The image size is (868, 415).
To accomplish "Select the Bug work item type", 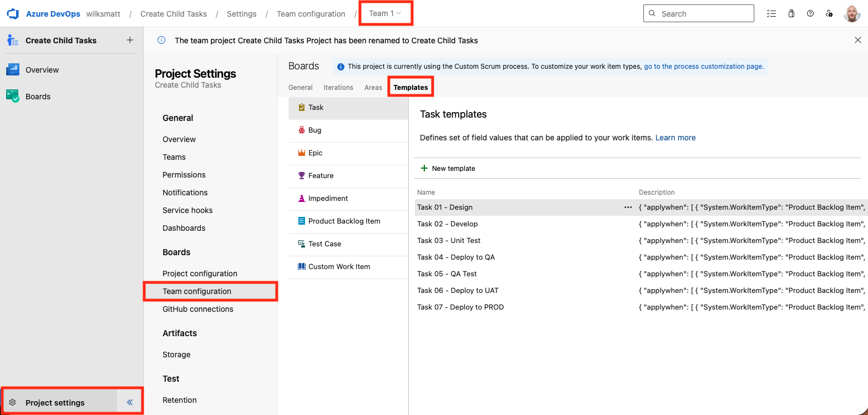I will (x=314, y=130).
